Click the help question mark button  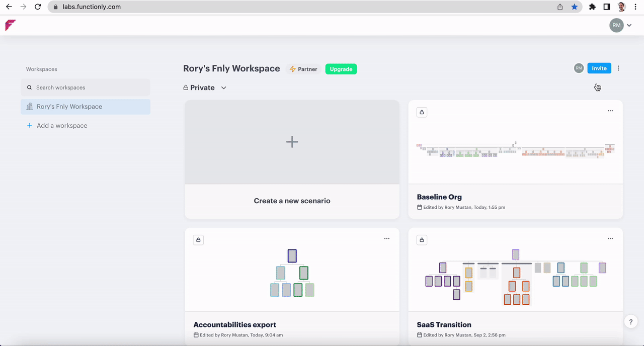630,322
